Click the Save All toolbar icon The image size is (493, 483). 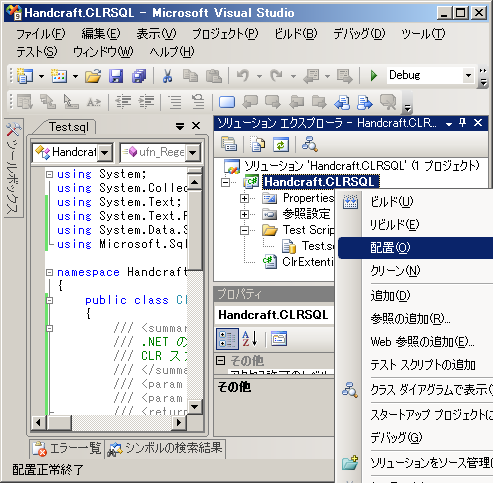pyautogui.click(x=139, y=76)
